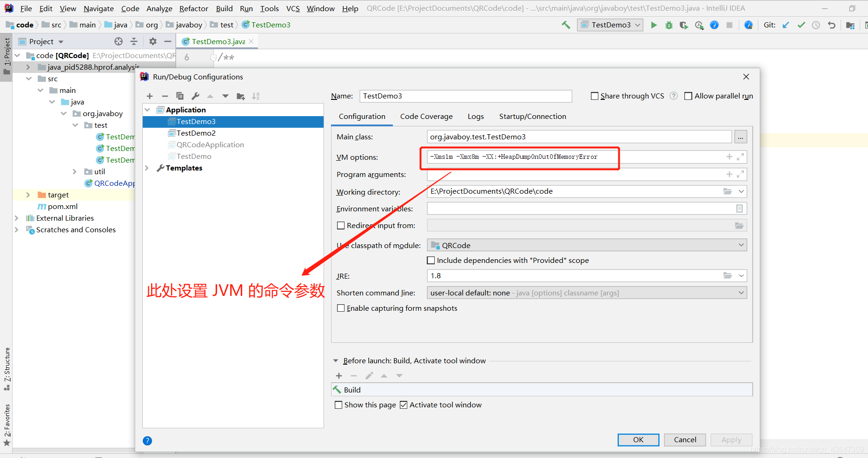This screenshot has width=868, height=458.
Task: Show Git history clock icon
Action: tap(816, 25)
